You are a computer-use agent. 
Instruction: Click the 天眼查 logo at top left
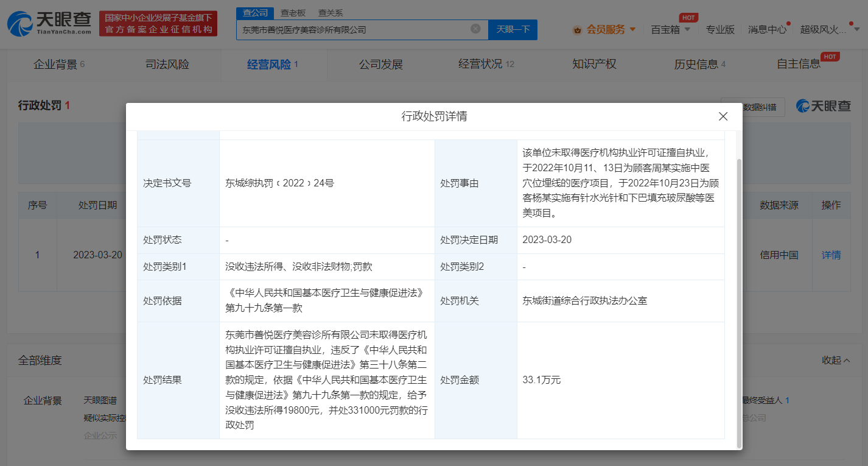50,23
